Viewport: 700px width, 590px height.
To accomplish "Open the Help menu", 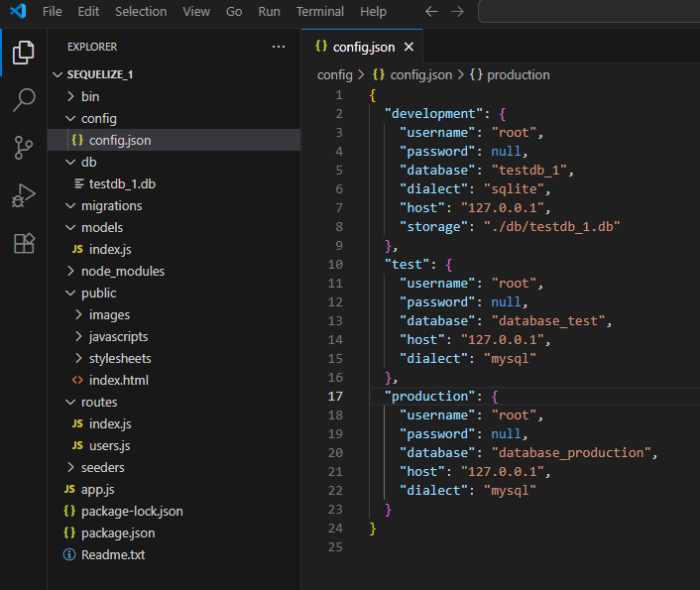I will [373, 11].
